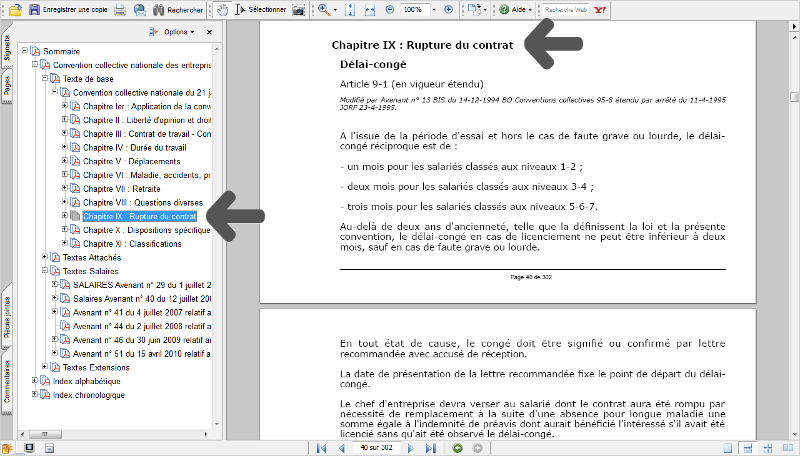Image resolution: width=800 pixels, height=456 pixels.
Task: Click Enregistrer une copie save icon
Action: click(34, 9)
